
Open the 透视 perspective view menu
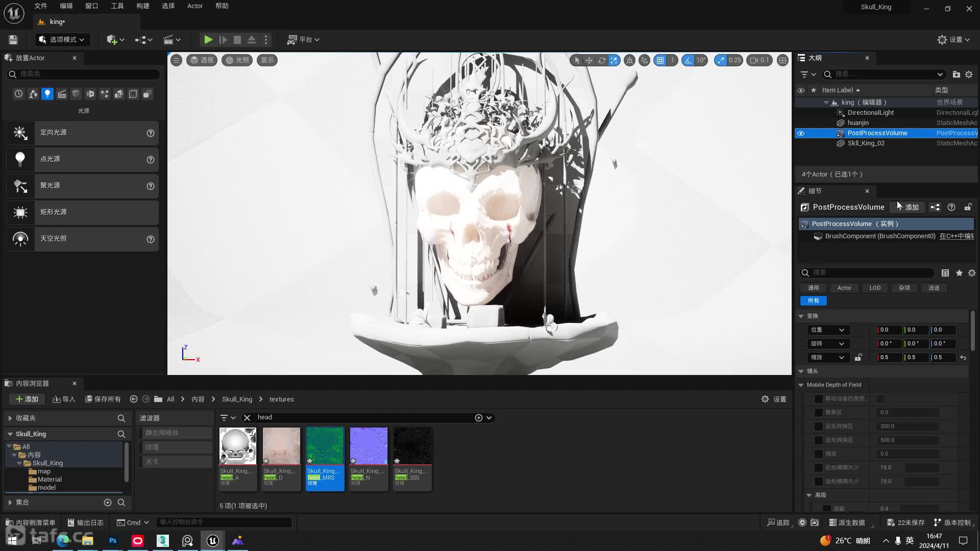202,60
